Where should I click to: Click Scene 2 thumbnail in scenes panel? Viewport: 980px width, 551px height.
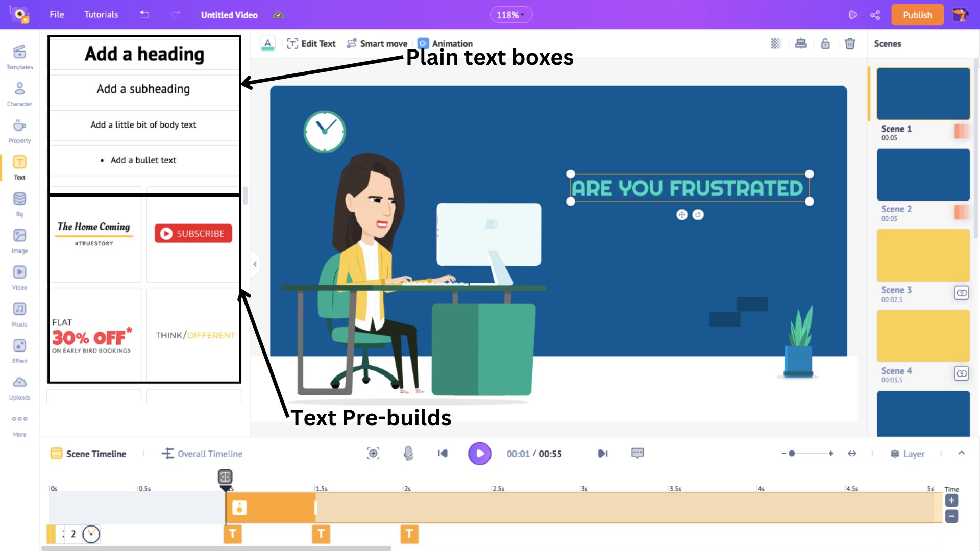click(x=922, y=174)
